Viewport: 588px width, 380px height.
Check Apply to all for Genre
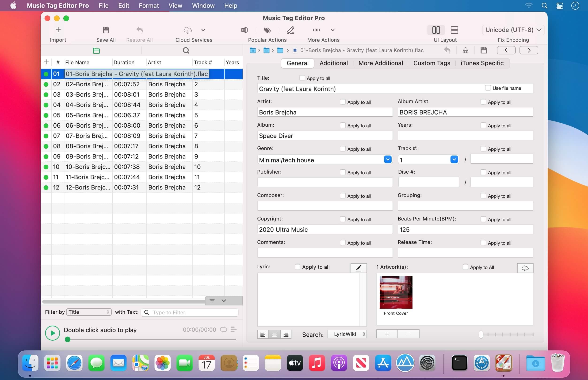click(x=343, y=149)
